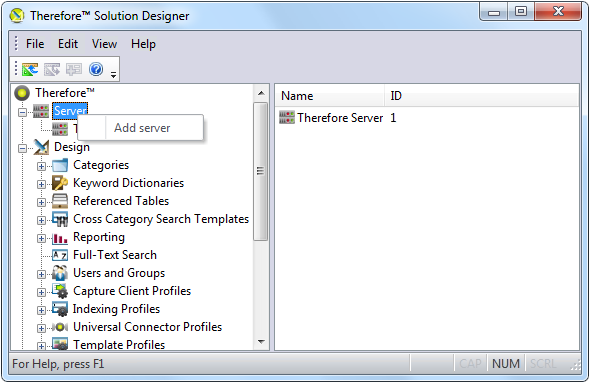The height and width of the screenshot is (383, 590).
Task: Select Therefore Server row text
Action: (x=340, y=118)
